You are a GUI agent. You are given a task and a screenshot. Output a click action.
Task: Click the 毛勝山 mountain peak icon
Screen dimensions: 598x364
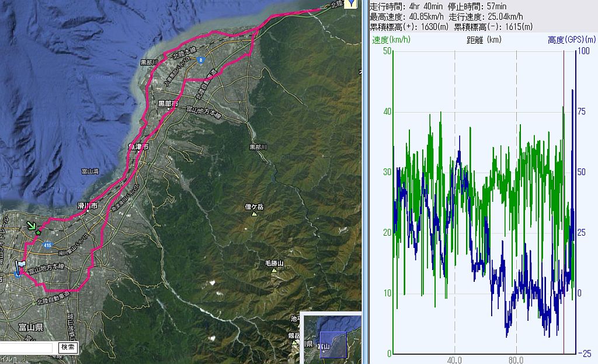pos(274,271)
